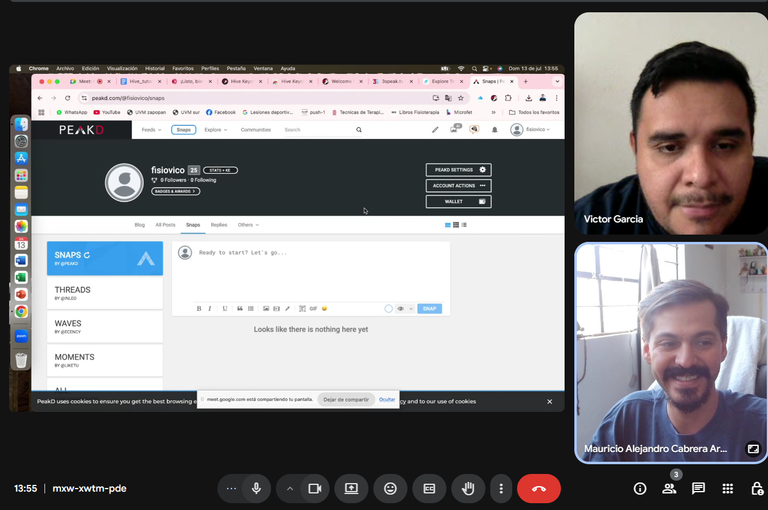Open in-call chat messages panel
This screenshot has width=768, height=510.
698,488
